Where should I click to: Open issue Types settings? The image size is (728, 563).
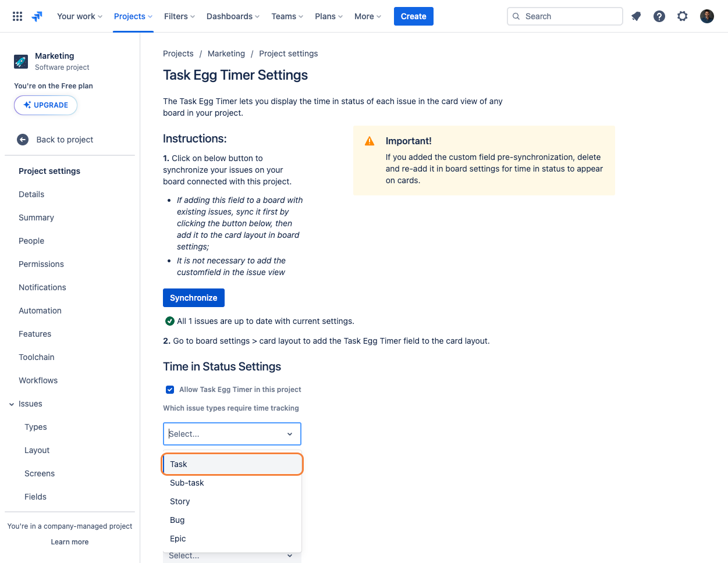click(35, 427)
